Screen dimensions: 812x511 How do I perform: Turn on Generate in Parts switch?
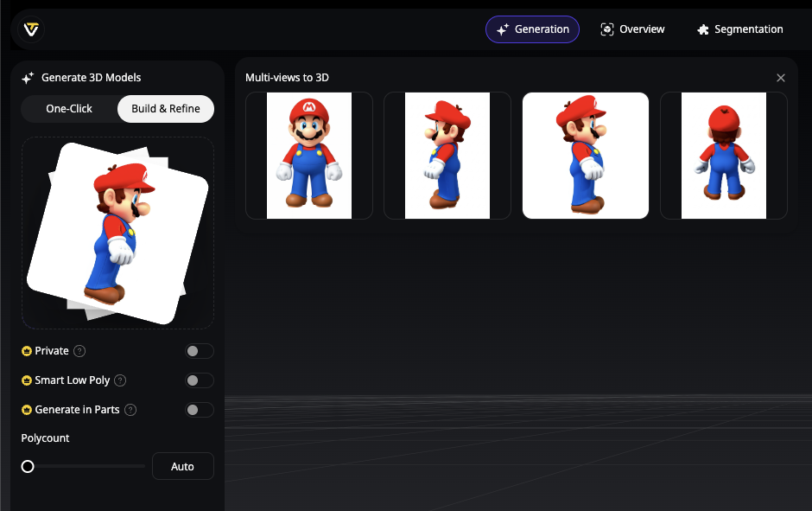coord(200,410)
